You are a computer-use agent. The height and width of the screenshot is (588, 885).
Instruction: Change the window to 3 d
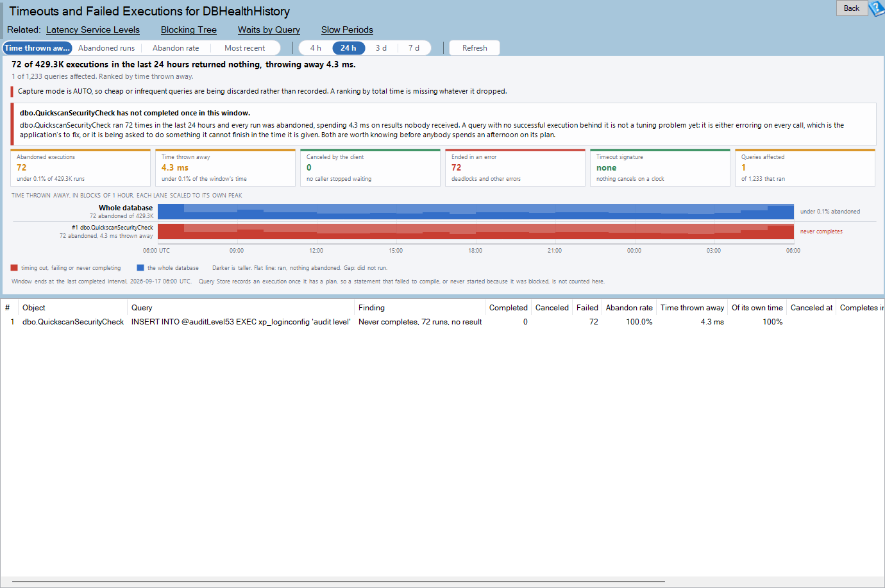(x=381, y=48)
